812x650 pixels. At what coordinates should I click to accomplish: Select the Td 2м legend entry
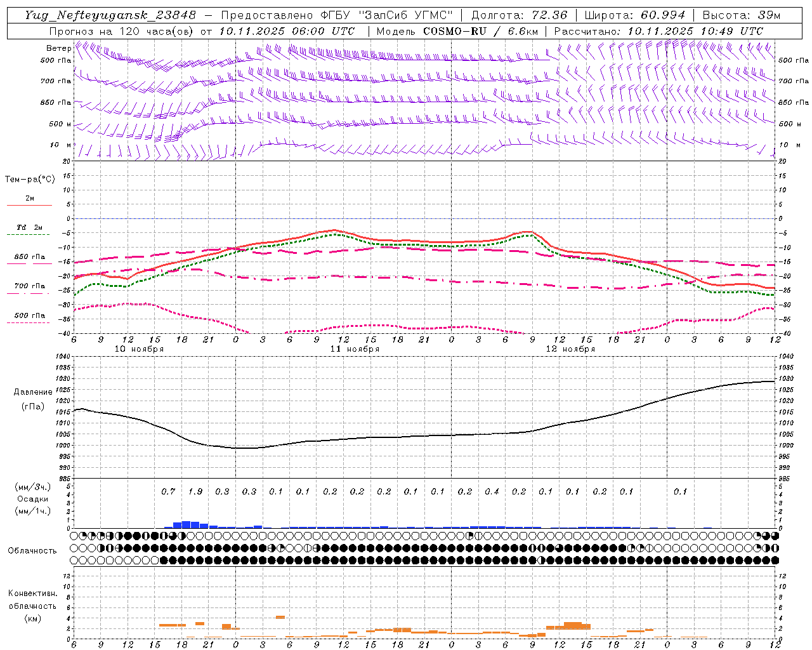29,227
